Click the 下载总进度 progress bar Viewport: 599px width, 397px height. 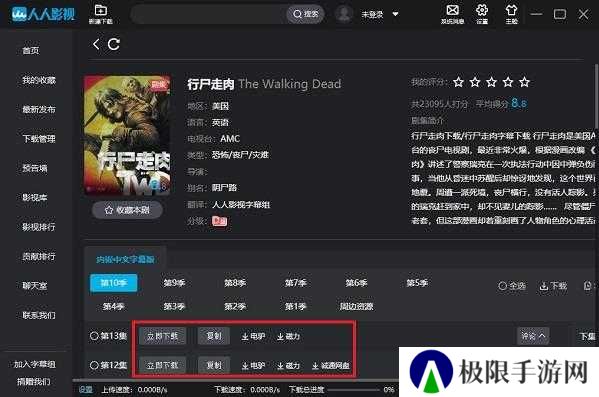click(354, 390)
